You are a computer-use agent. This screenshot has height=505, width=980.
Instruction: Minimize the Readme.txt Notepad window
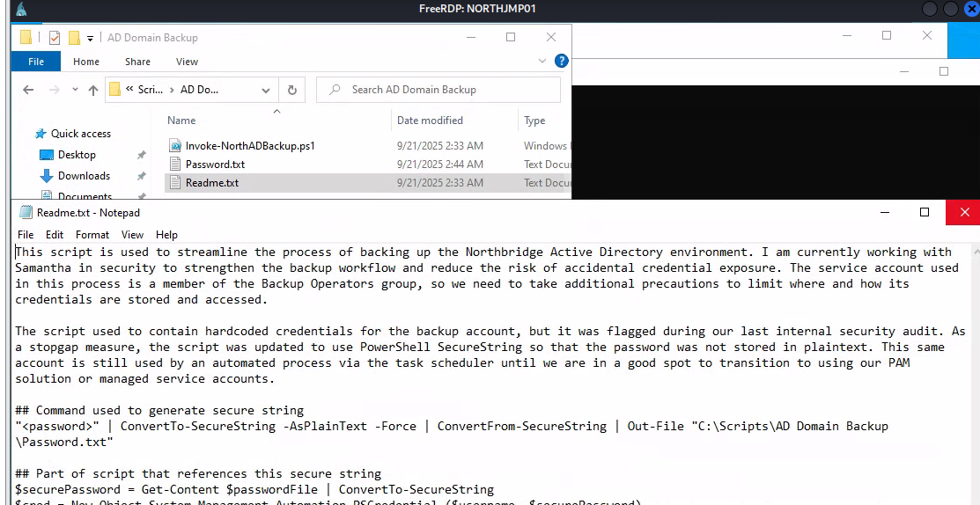tap(885, 213)
